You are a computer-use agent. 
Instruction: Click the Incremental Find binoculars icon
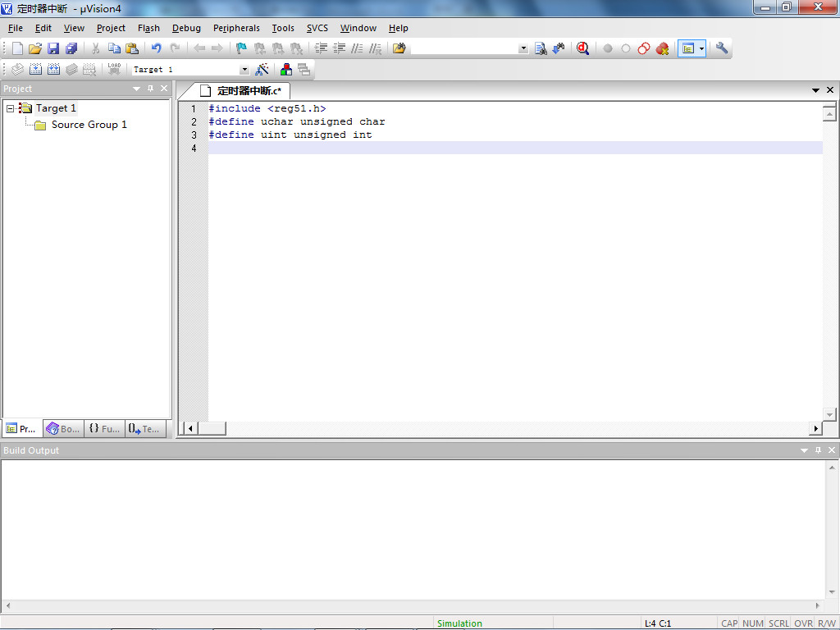click(x=558, y=48)
